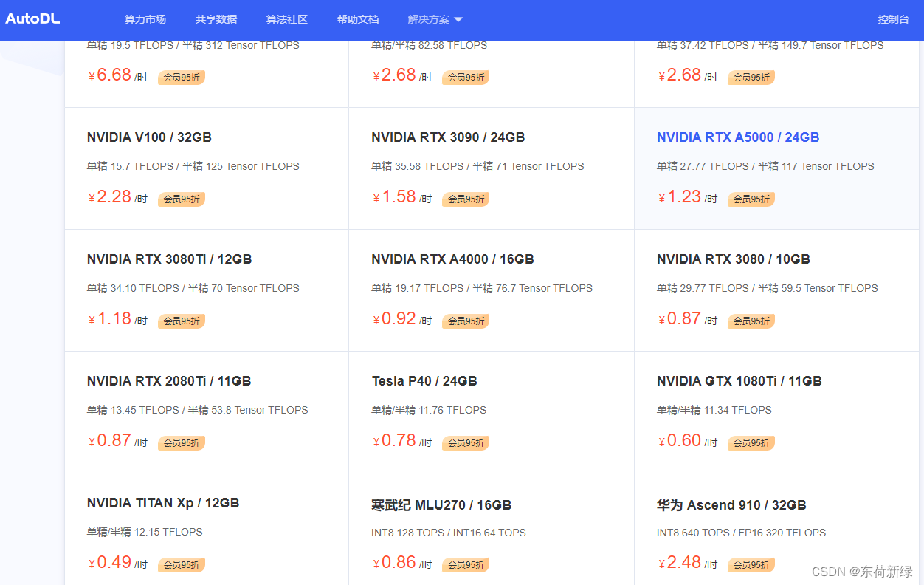This screenshot has height=585, width=924.
Task: Click the 会员95折 badge on the RTX 3080 card
Action: tap(751, 321)
